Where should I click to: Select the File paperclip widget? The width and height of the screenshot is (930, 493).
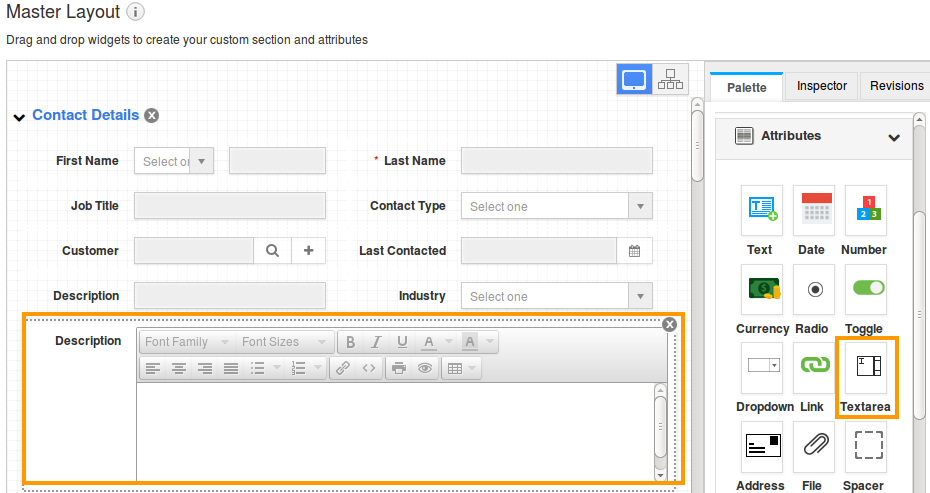(x=813, y=446)
